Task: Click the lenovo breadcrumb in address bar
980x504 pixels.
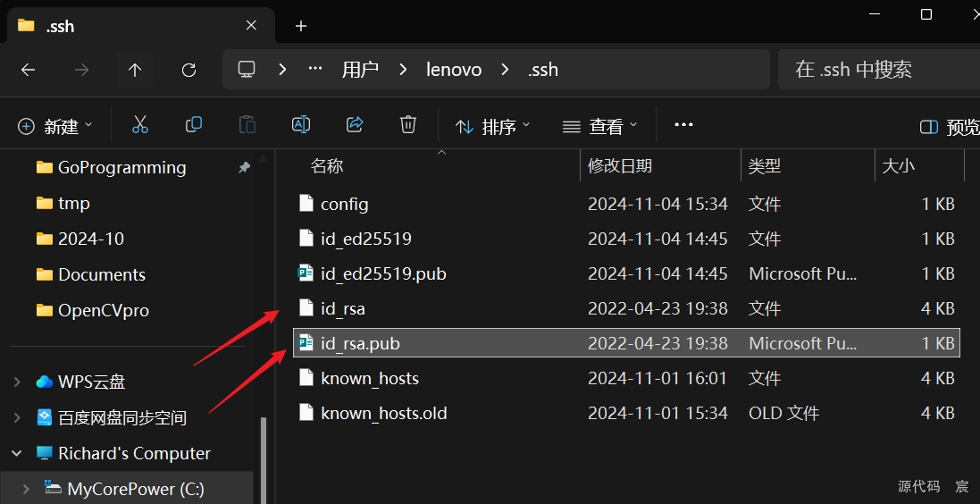Action: click(454, 70)
